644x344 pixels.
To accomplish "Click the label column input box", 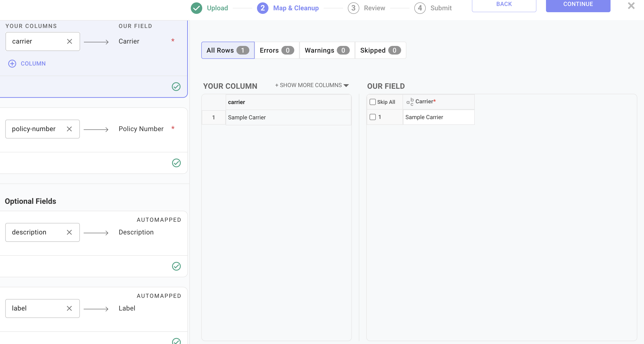I will tap(43, 308).
